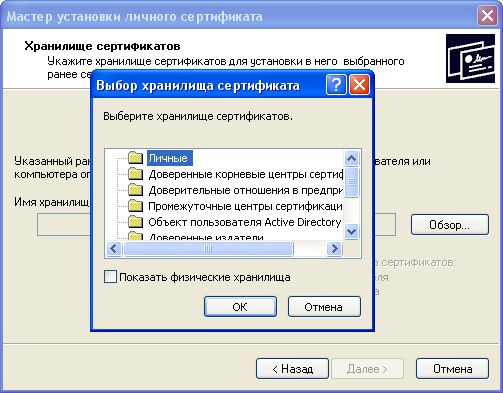The width and height of the screenshot is (503, 393).
Task: Click the store list scroll down arrow
Action: pyautogui.click(x=351, y=231)
